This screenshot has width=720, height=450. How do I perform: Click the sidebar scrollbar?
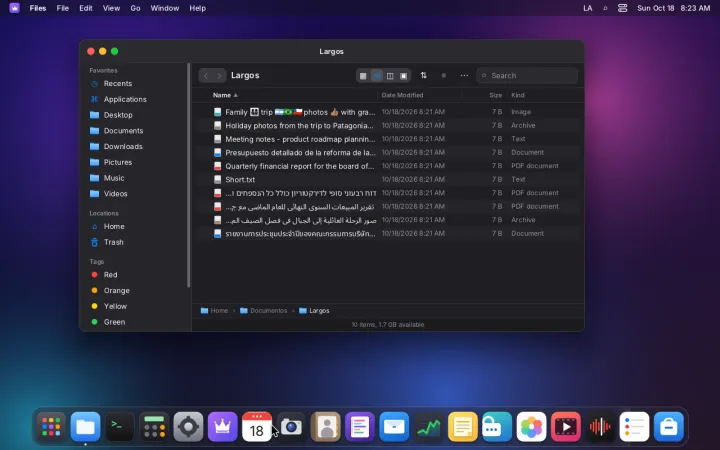click(x=188, y=176)
